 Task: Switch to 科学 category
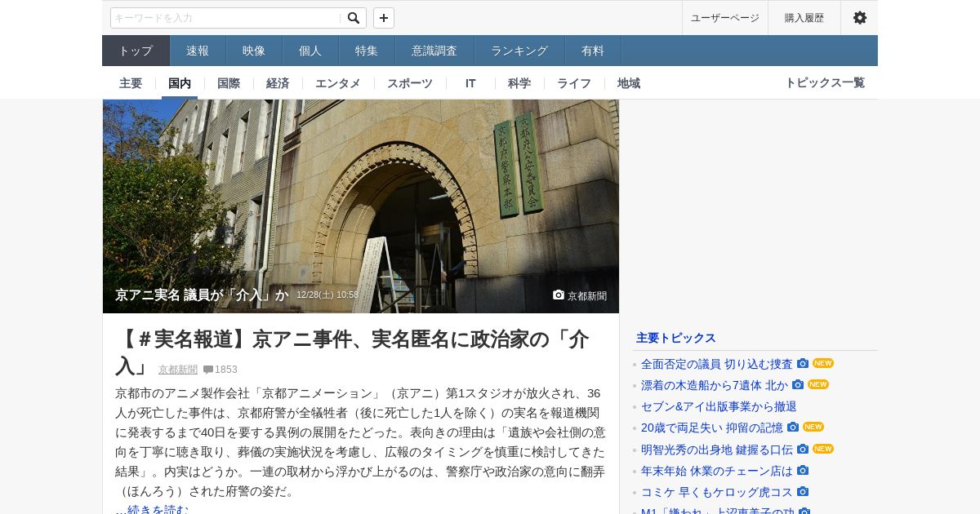(519, 83)
